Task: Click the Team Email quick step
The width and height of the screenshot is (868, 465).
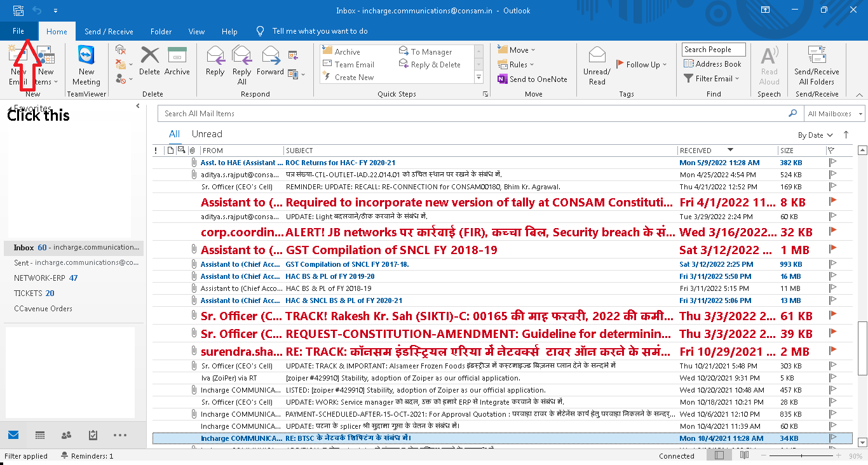Action: tap(349, 65)
